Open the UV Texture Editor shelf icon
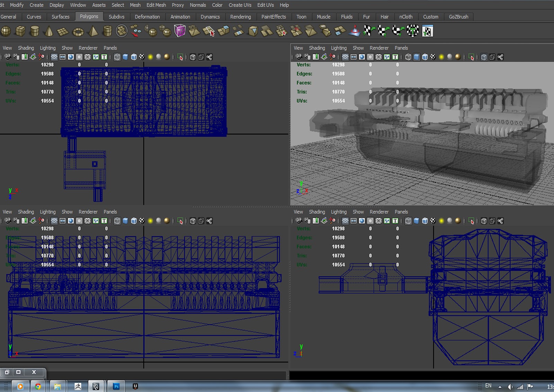Viewport: 554px width, 392px height. click(x=428, y=31)
